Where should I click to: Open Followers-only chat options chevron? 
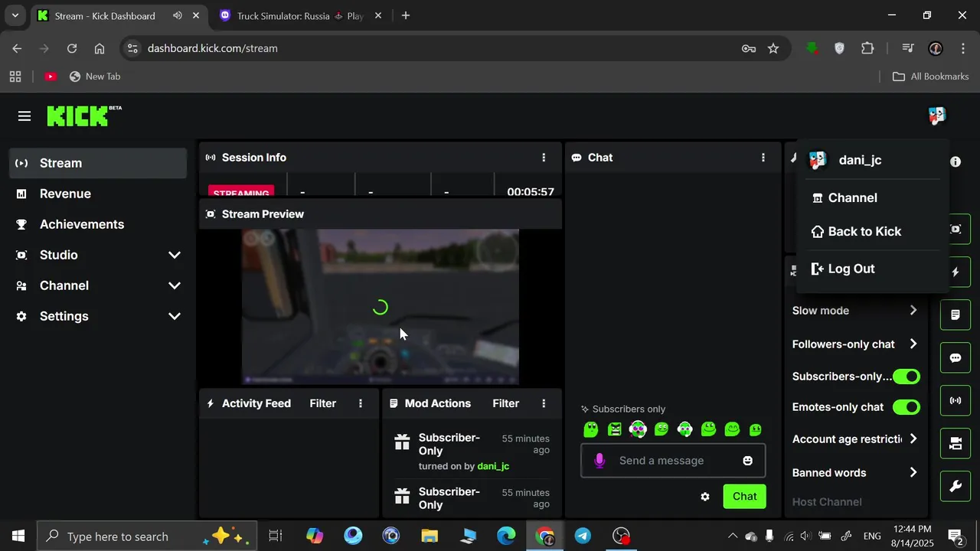(913, 344)
